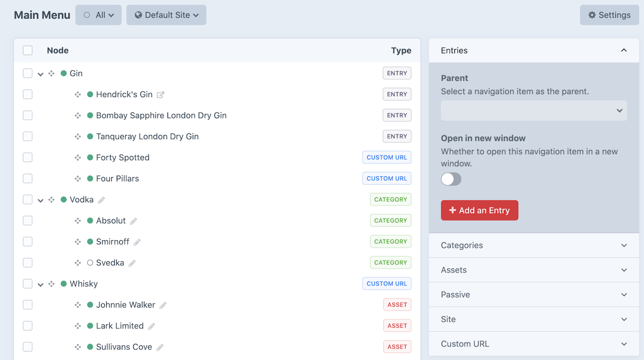Screen dimensions: 644x360
Task: Click the disabled status circle for Svedka
Action: 90,263
